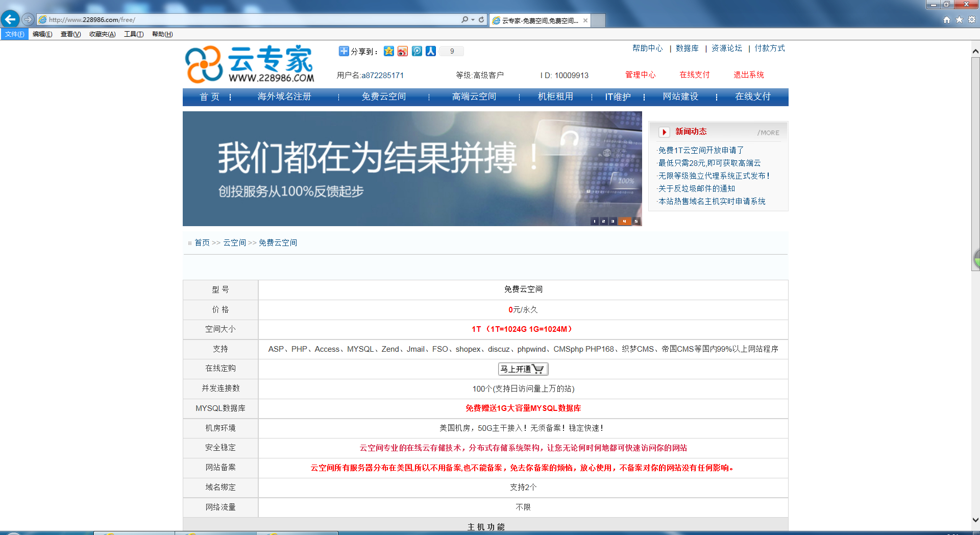Open the 帮助中心 link

point(647,48)
